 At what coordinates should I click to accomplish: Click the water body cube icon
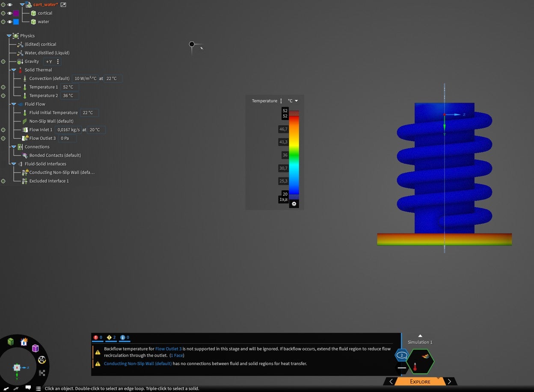click(33, 22)
